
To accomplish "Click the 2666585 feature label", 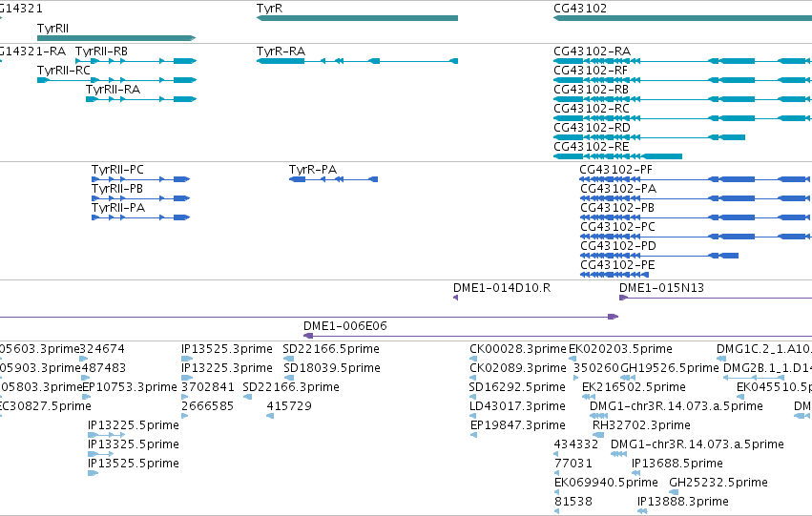I will tap(207, 407).
